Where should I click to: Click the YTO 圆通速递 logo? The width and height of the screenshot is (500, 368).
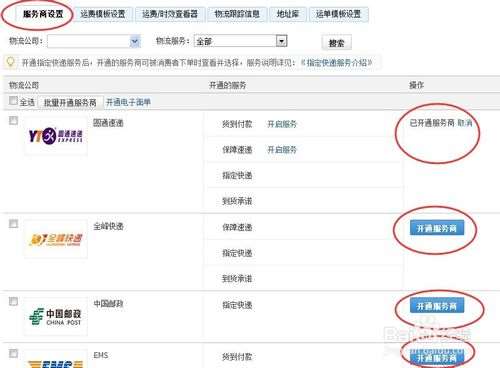tap(56, 136)
